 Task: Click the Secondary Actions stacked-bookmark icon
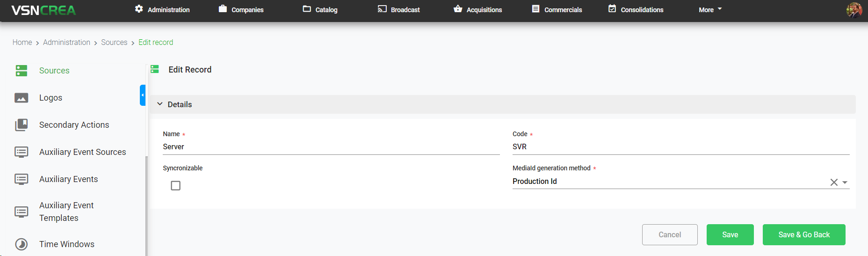pyautogui.click(x=22, y=125)
